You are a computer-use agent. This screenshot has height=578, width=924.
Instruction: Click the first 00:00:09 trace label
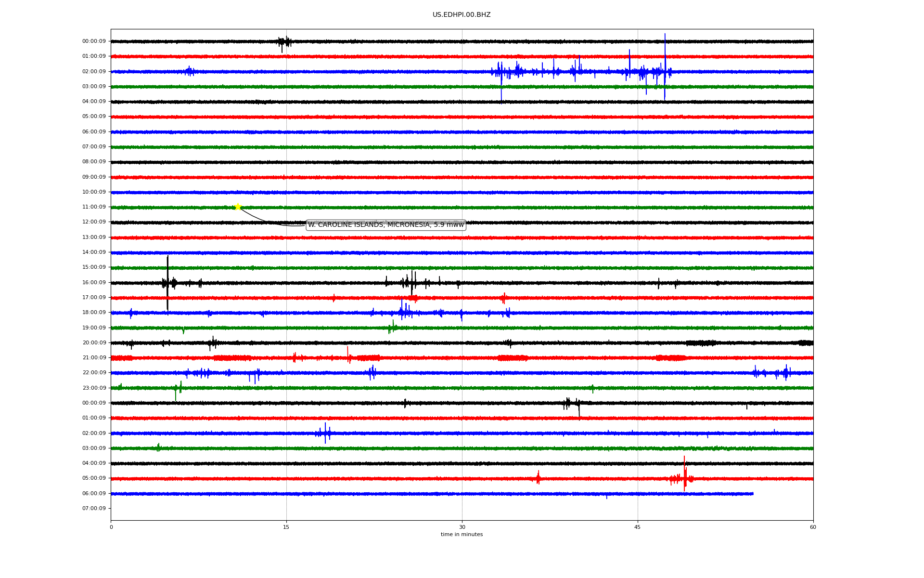(94, 41)
